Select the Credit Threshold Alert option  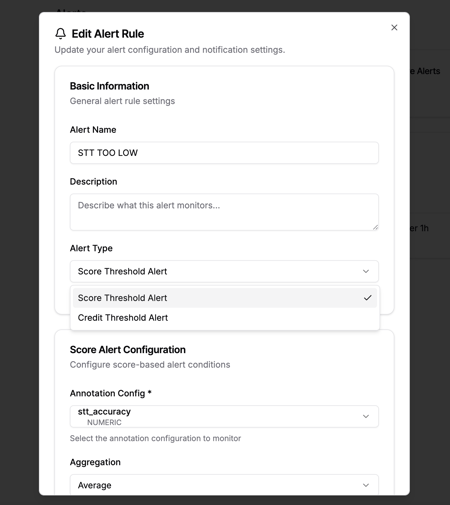click(225, 318)
